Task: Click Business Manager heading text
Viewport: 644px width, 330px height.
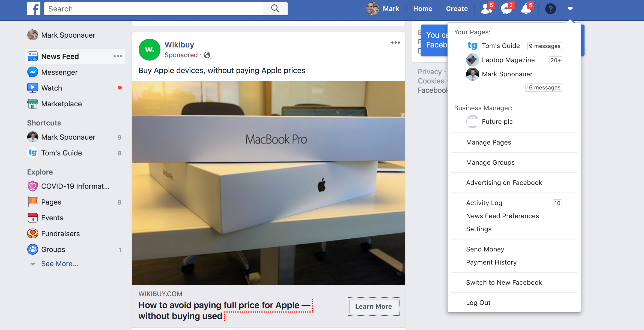Action: coord(483,108)
